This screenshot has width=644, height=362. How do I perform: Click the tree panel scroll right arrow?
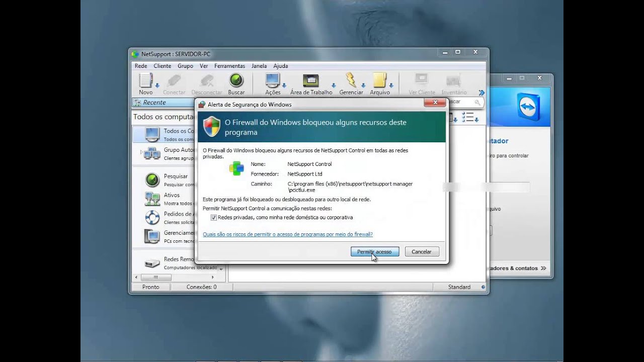[x=213, y=277]
